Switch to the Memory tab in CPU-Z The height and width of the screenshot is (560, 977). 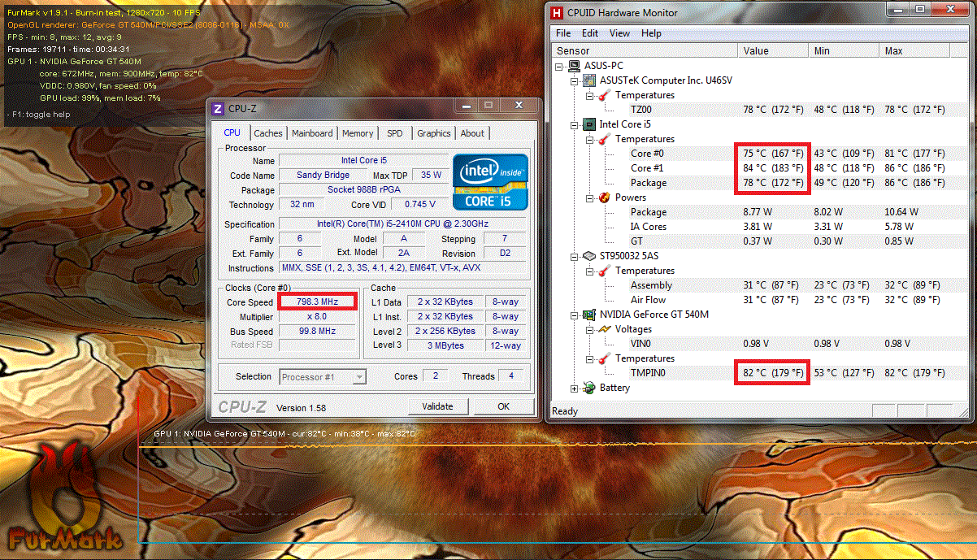[x=358, y=133]
